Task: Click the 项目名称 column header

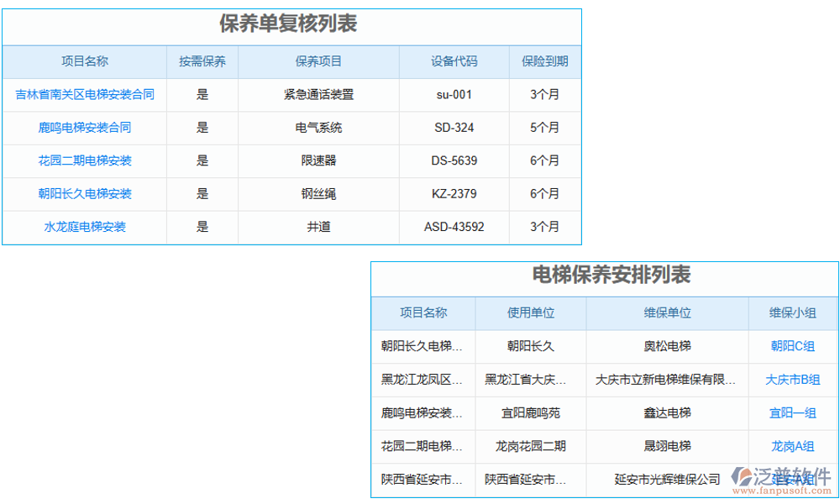Action: pos(84,61)
